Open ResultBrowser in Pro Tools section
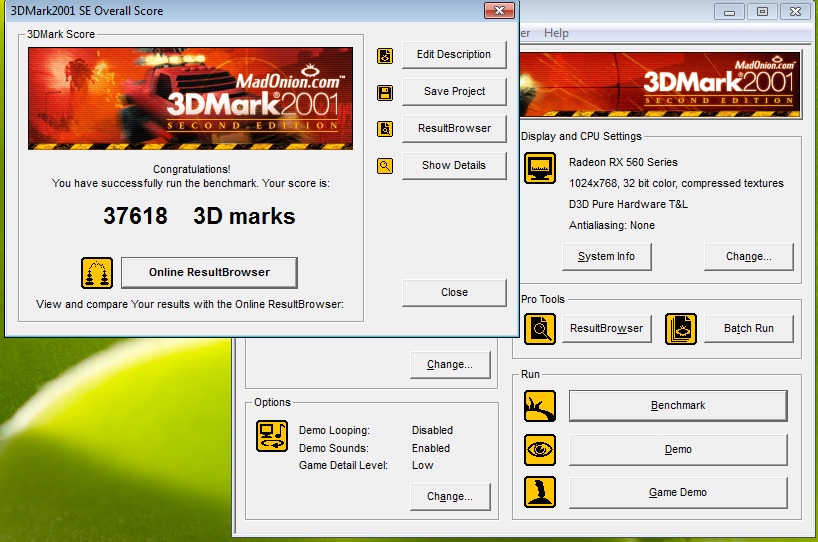818x542 pixels. click(x=607, y=329)
